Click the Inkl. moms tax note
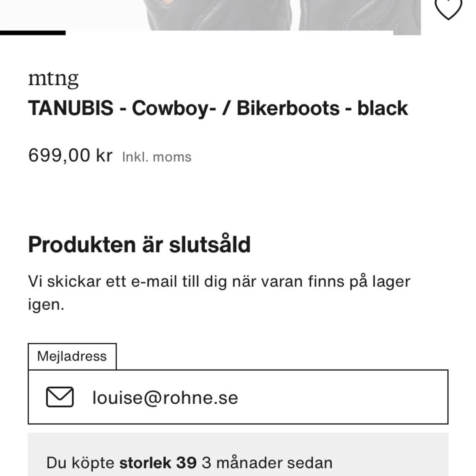The width and height of the screenshot is (476, 476). click(157, 157)
